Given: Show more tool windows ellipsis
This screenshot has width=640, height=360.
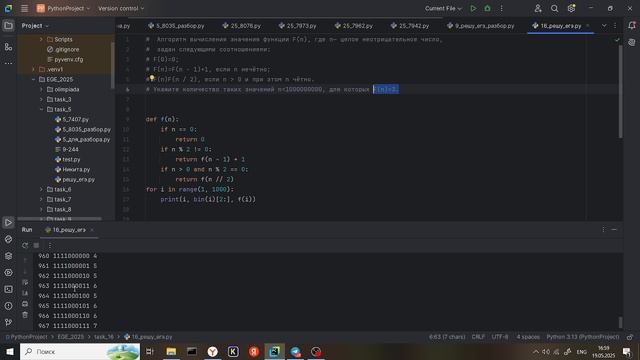Looking at the screenshot, I should pyautogui.click(x=8, y=63).
